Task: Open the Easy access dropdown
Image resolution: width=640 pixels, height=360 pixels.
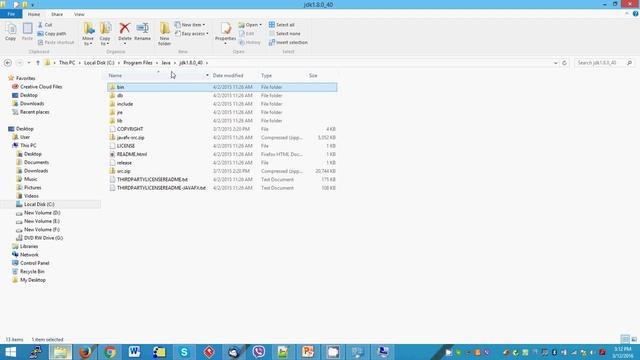Action: [192, 33]
